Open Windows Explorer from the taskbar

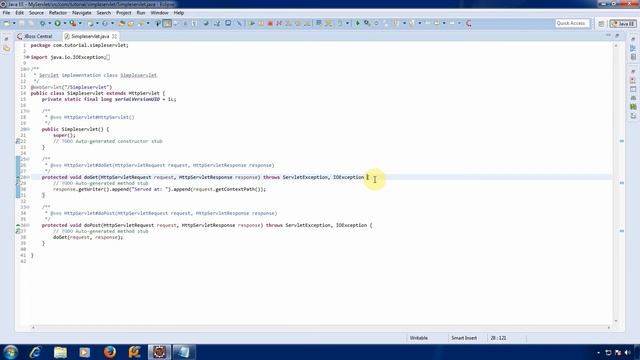click(60, 352)
